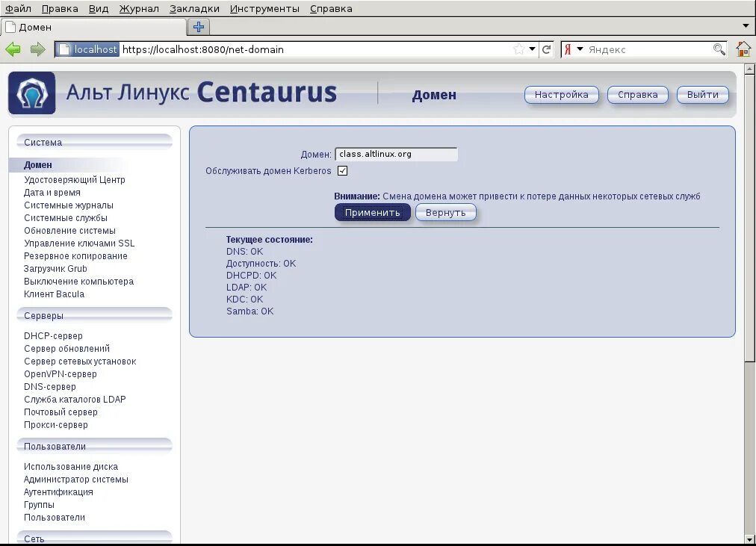756x546 pixels.
Task: Open Системные журналы link
Action: (x=69, y=205)
